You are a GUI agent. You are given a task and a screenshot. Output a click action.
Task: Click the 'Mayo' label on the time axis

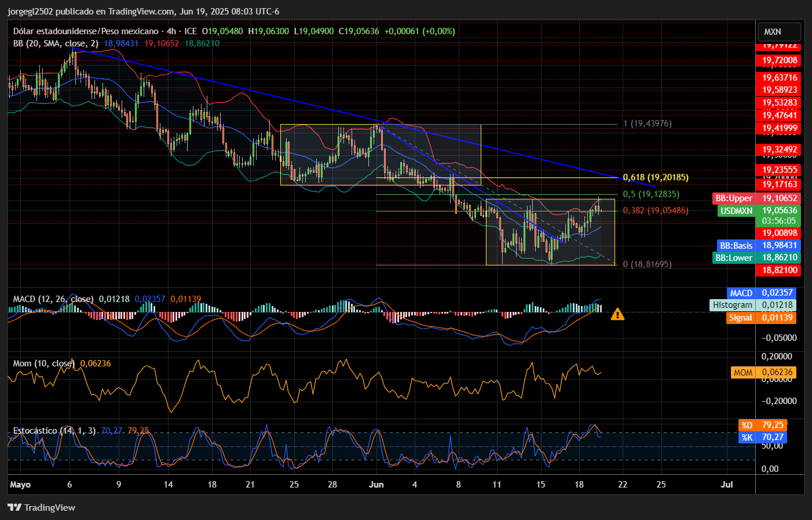(20, 485)
